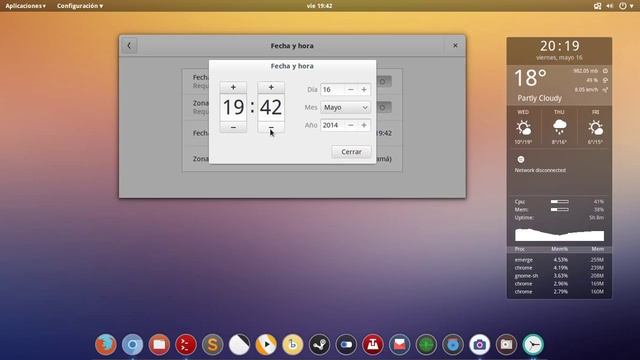Click the minutes display showing 42
The height and width of the screenshot is (360, 640).
271,107
